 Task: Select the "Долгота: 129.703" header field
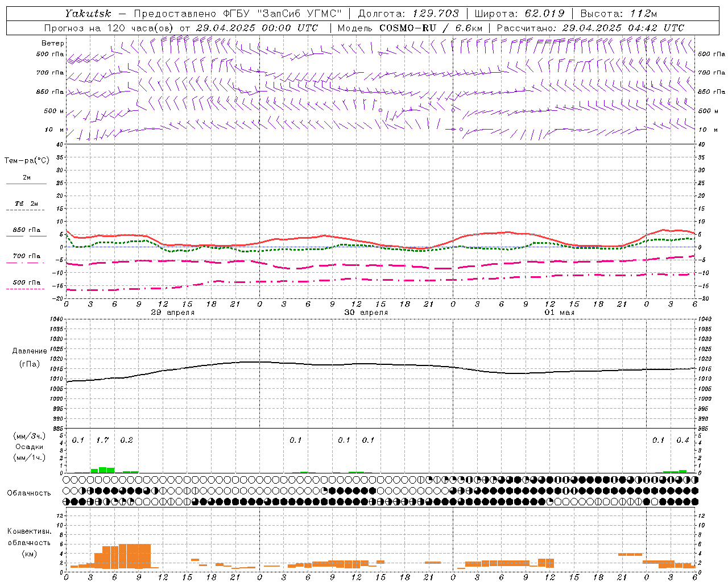coord(408,14)
